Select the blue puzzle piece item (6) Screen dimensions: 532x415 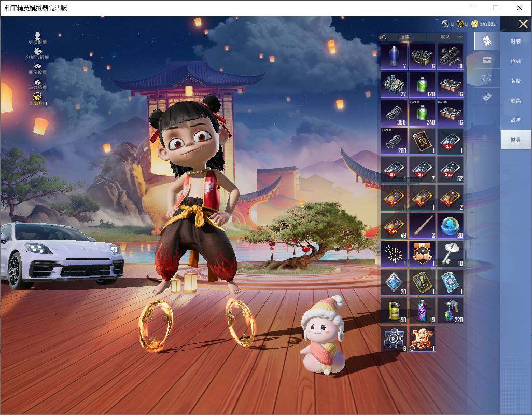coord(394,339)
